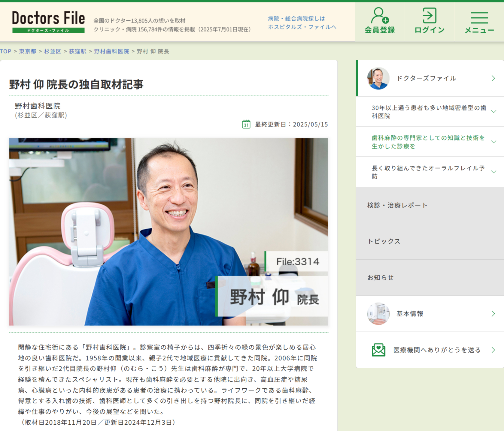
Task: Expand the 歯科麻酔の専門家 section chevron
Action: click(493, 142)
